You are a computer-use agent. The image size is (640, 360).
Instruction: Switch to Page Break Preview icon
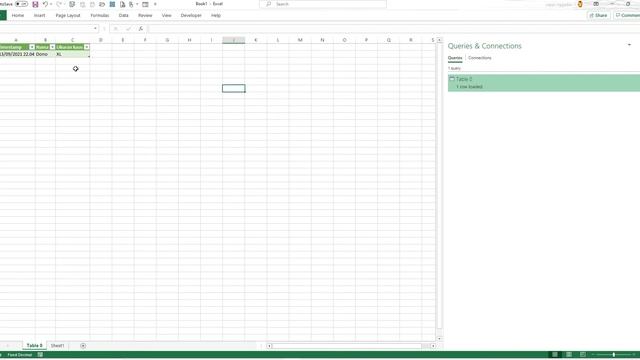(583, 355)
